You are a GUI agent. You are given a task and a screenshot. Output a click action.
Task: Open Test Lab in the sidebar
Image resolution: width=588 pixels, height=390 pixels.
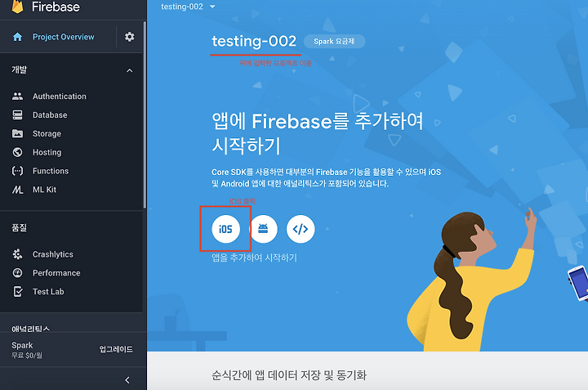[x=48, y=292]
